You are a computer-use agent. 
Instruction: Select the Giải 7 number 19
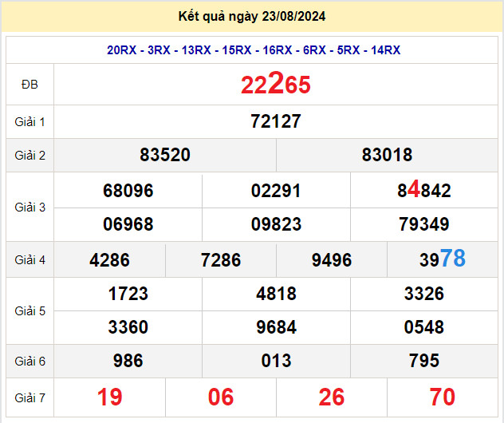point(109,397)
